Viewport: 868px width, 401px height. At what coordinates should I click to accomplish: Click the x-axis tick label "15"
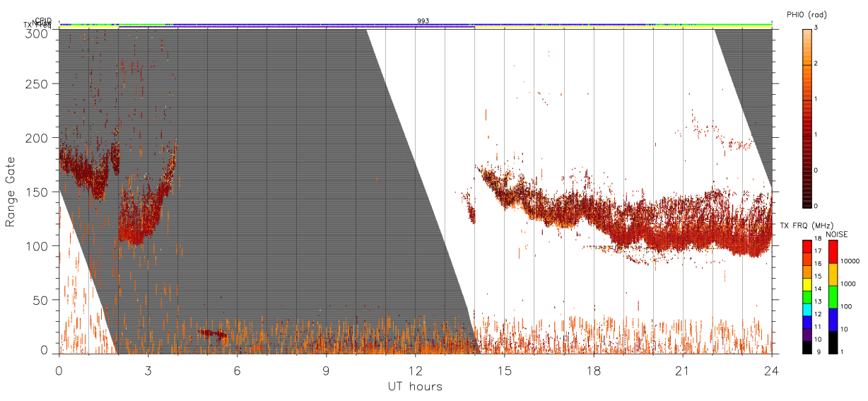(x=505, y=371)
